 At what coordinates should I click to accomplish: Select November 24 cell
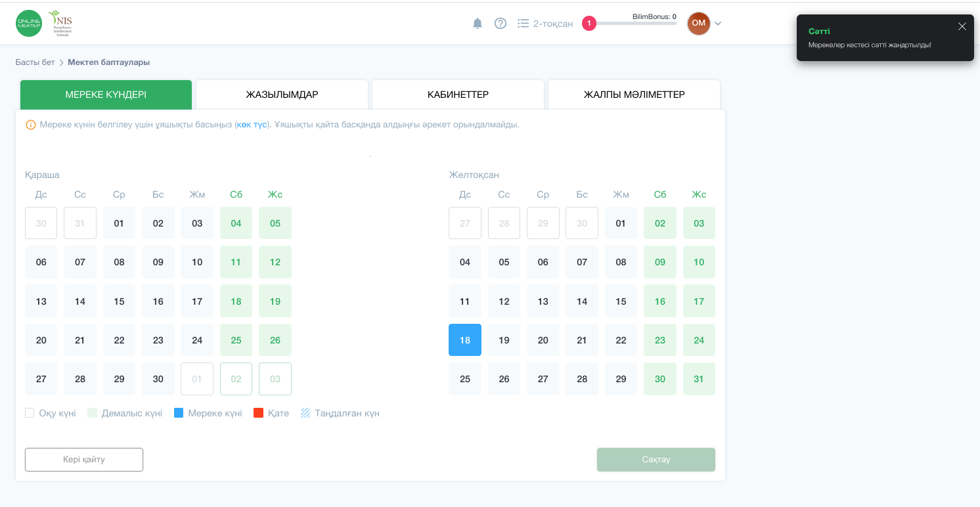point(197,340)
